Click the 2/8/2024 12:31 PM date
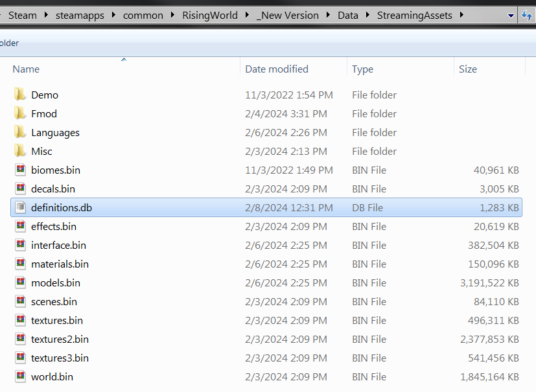The width and height of the screenshot is (536, 392). [x=289, y=207]
